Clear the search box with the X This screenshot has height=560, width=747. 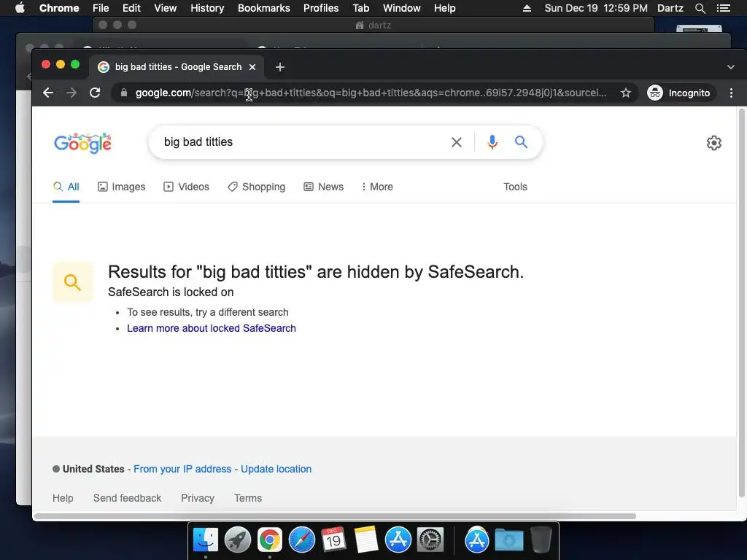[x=457, y=142]
